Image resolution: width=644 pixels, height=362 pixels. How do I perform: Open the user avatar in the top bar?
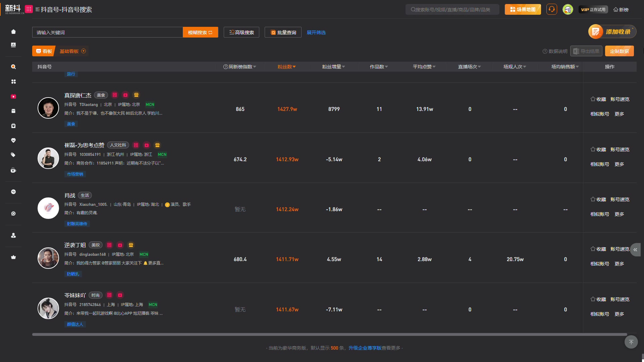(568, 9)
